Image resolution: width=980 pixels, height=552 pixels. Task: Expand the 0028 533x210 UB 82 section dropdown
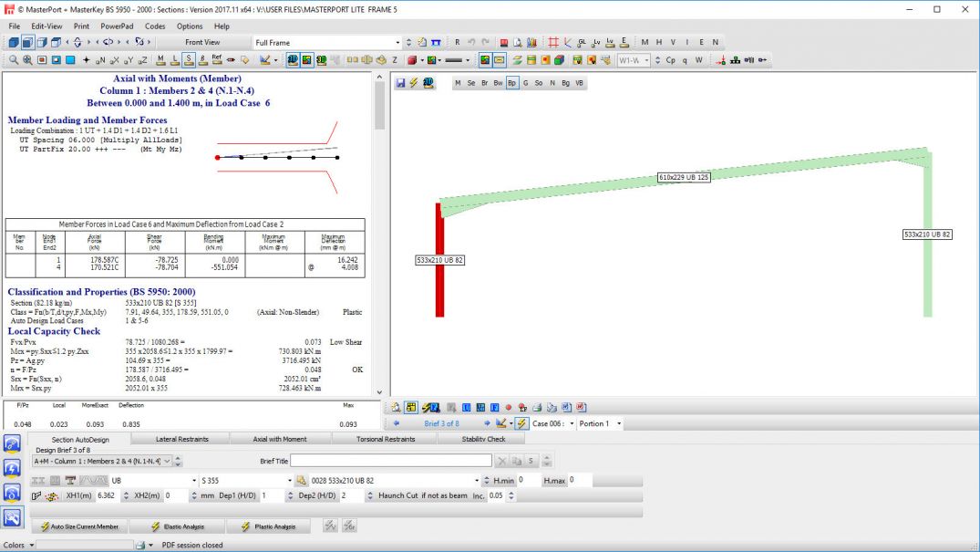point(478,481)
